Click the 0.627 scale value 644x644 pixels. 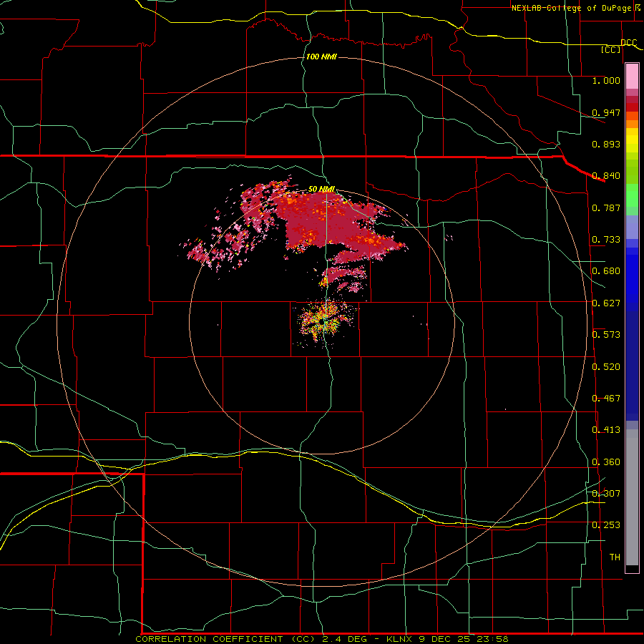tap(606, 303)
